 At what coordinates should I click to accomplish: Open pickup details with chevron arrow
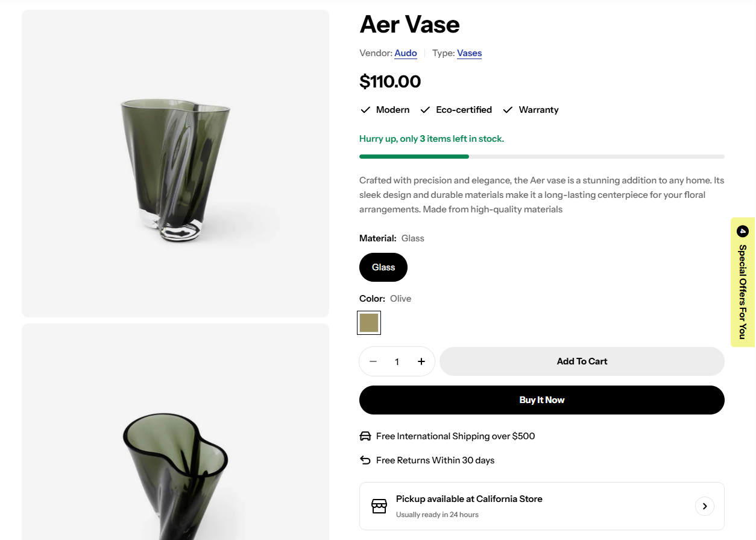pos(705,506)
